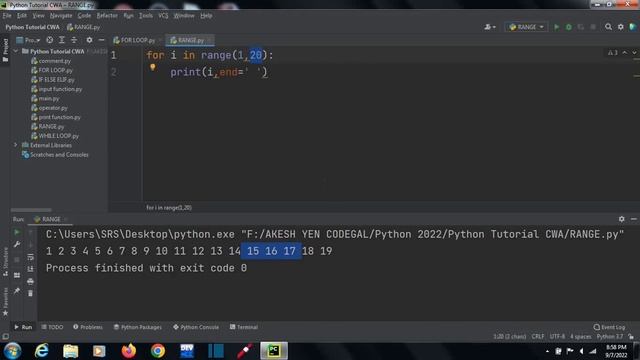The image size is (640, 360).
Task: Hide the Project tool window
Action: click(101, 40)
